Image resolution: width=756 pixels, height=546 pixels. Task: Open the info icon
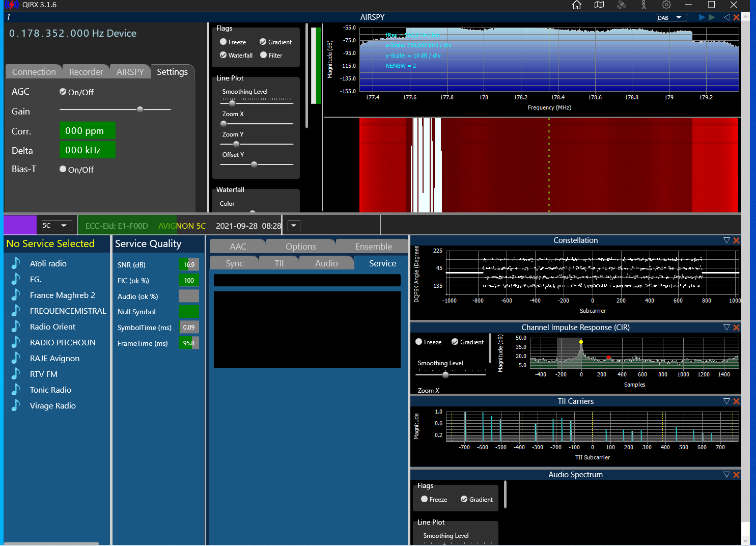(x=644, y=5)
